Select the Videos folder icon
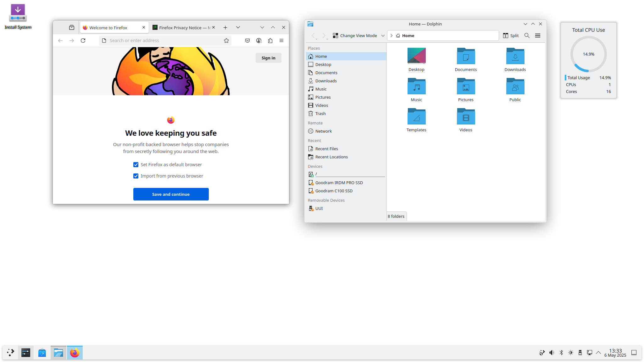 [x=466, y=116]
